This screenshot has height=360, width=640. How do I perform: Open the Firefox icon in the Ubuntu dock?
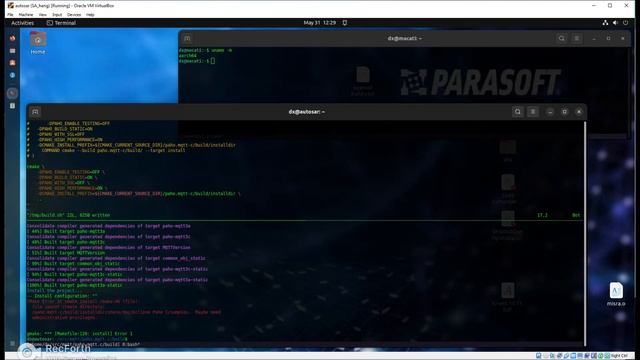13,38
